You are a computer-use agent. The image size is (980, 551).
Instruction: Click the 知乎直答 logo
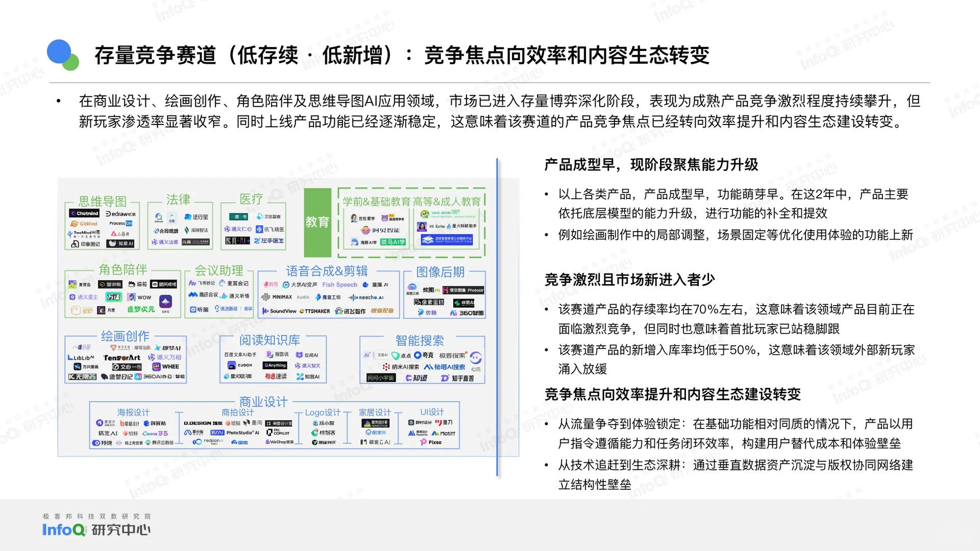pos(457,378)
